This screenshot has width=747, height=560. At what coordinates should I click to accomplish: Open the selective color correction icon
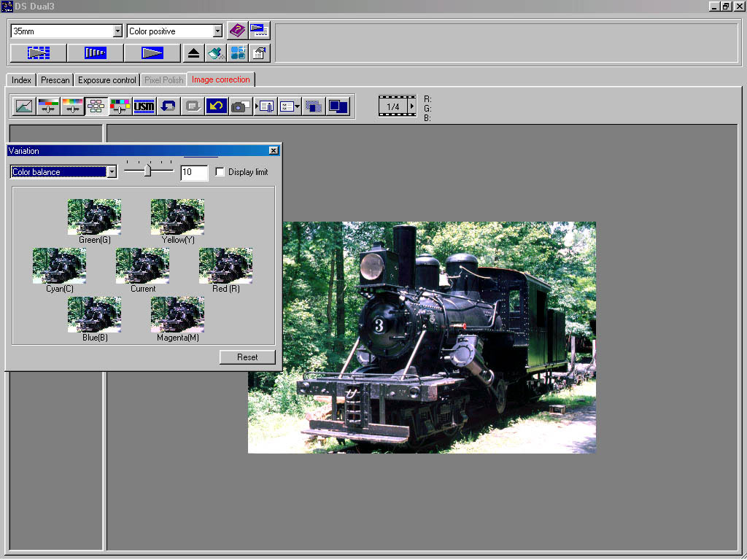pos(120,106)
